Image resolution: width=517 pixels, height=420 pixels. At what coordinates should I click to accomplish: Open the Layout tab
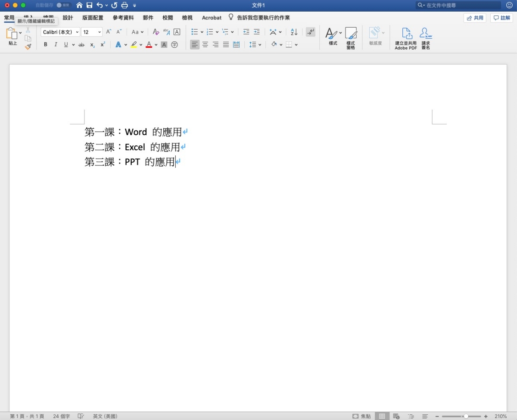click(93, 18)
